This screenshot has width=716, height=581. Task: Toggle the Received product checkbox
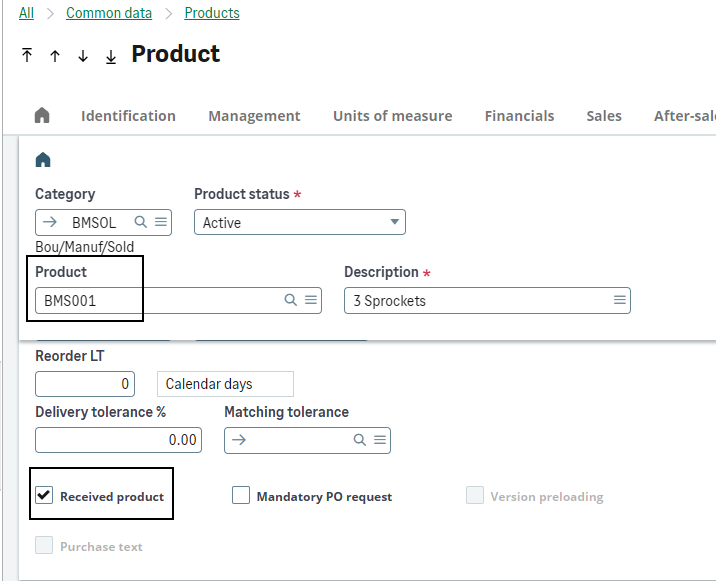coord(44,495)
